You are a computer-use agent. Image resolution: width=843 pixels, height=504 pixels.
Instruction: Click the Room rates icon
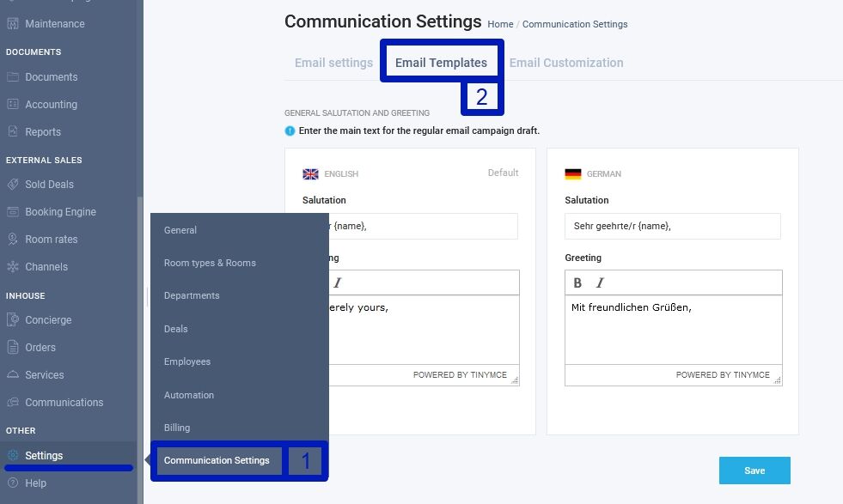(x=13, y=239)
